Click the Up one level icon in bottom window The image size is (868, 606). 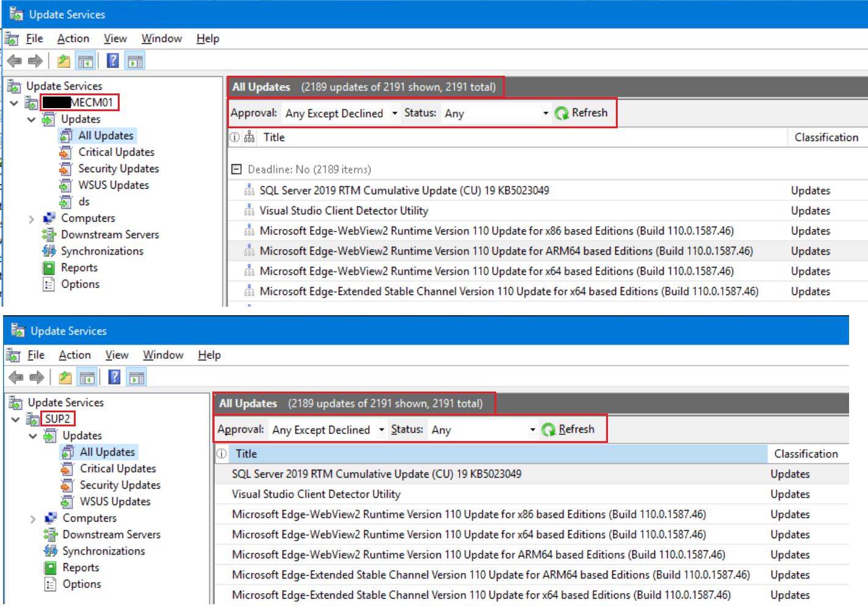point(65,378)
